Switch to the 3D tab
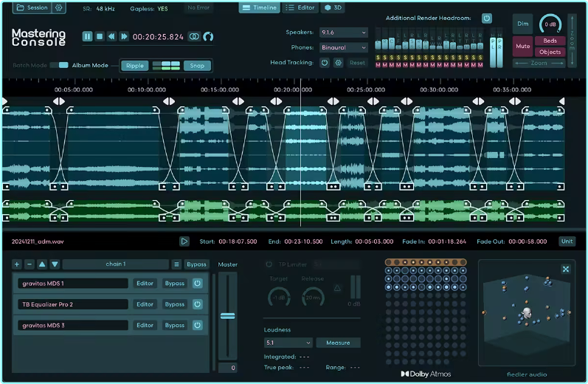The height and width of the screenshot is (384, 588). click(332, 8)
